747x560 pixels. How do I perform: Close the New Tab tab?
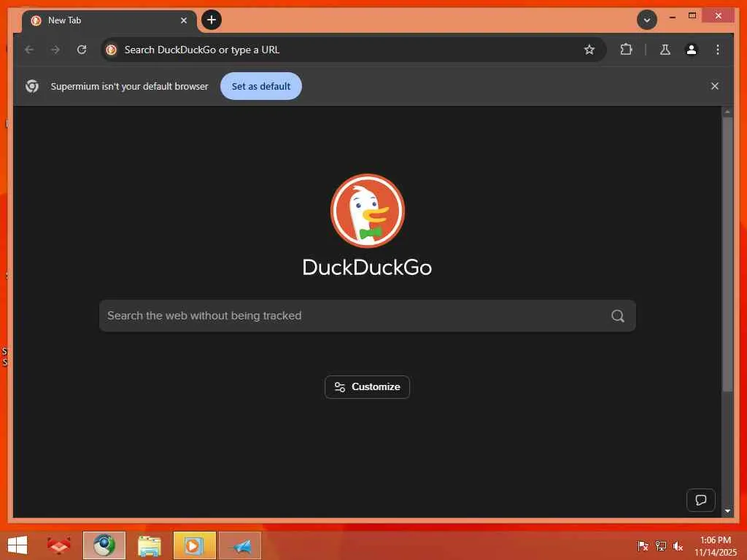point(183,20)
